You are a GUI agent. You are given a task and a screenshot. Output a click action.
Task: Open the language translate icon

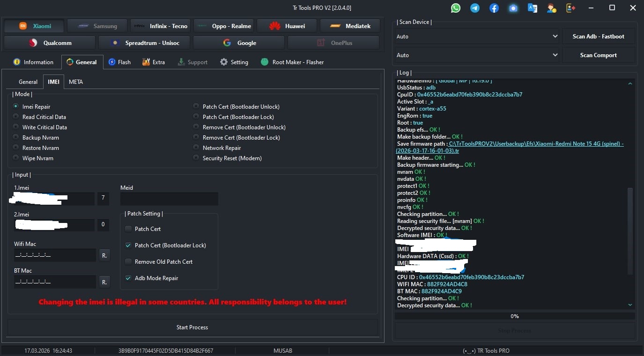click(x=533, y=8)
